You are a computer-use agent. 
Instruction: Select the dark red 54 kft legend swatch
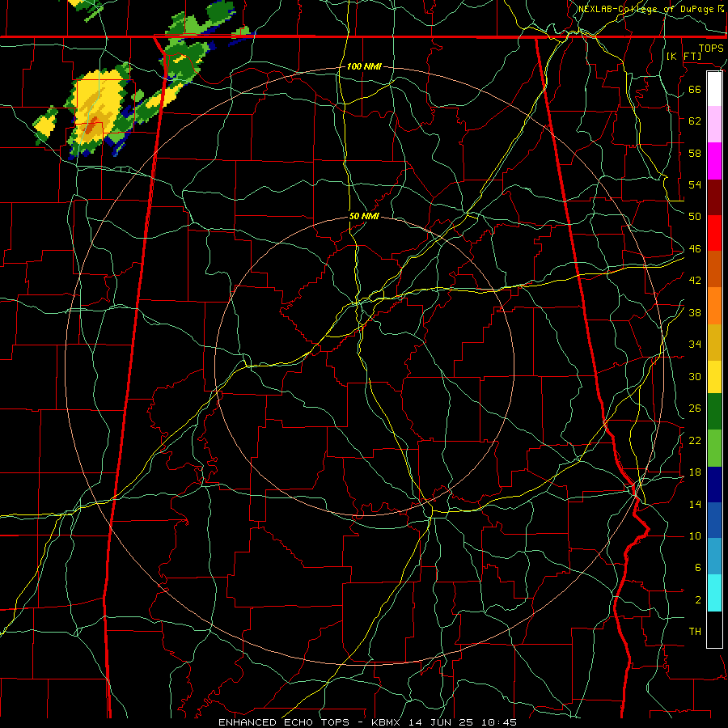[714, 197]
